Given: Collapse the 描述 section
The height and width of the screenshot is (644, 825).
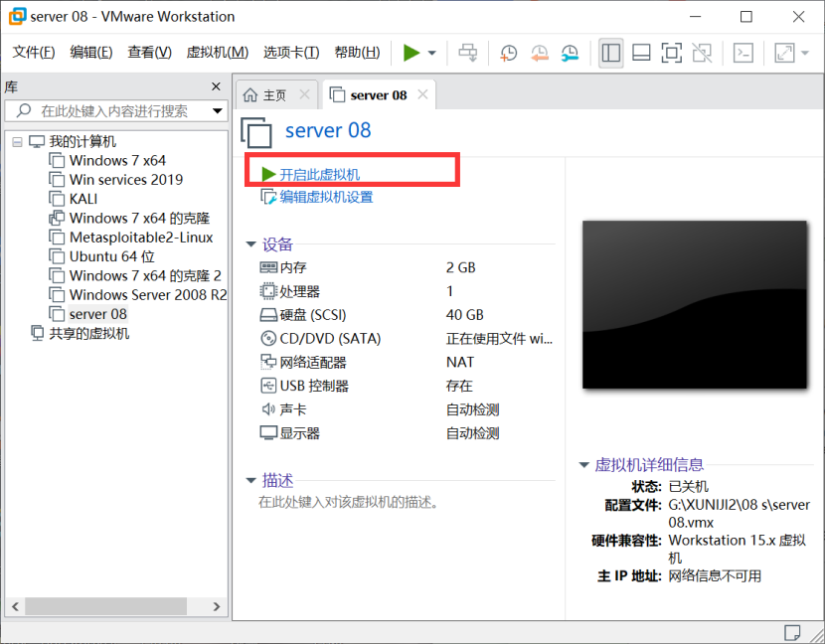Looking at the screenshot, I should tap(250, 480).
